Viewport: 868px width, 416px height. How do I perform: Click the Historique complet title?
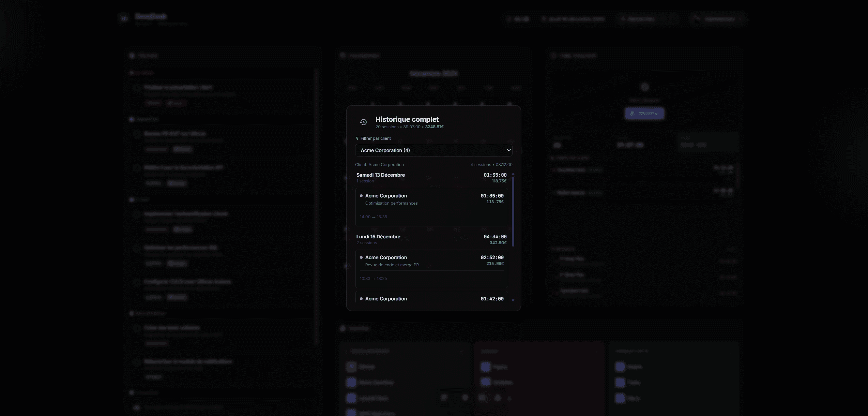(407, 119)
